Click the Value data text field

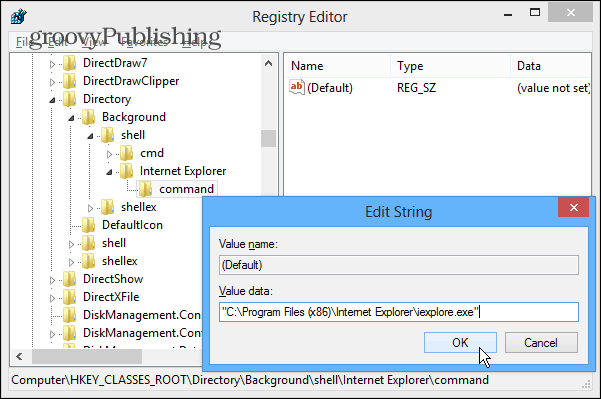tap(399, 312)
